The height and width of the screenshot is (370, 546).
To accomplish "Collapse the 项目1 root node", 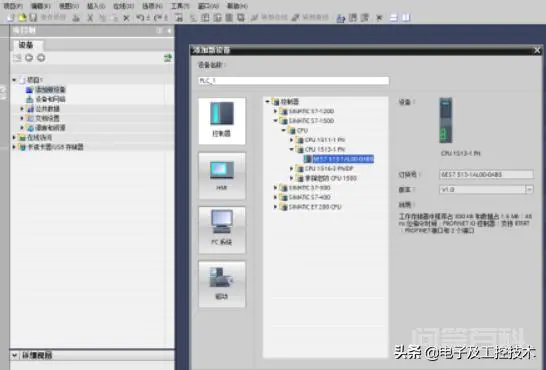I will [14, 80].
